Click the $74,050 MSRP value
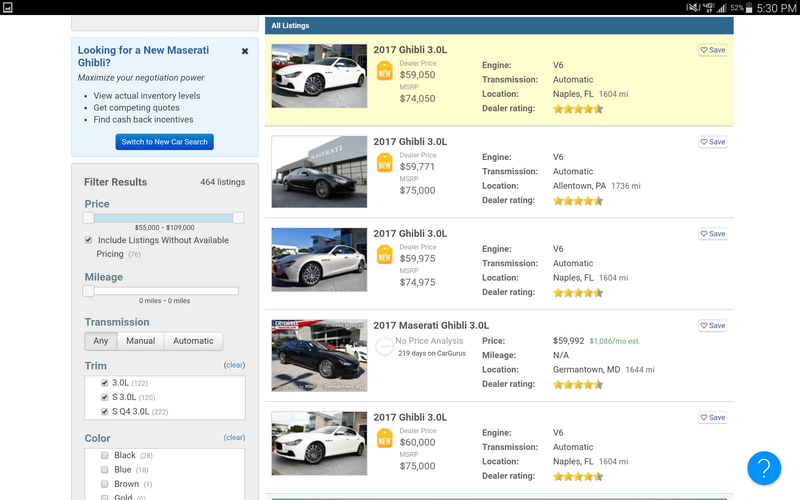 click(x=417, y=98)
